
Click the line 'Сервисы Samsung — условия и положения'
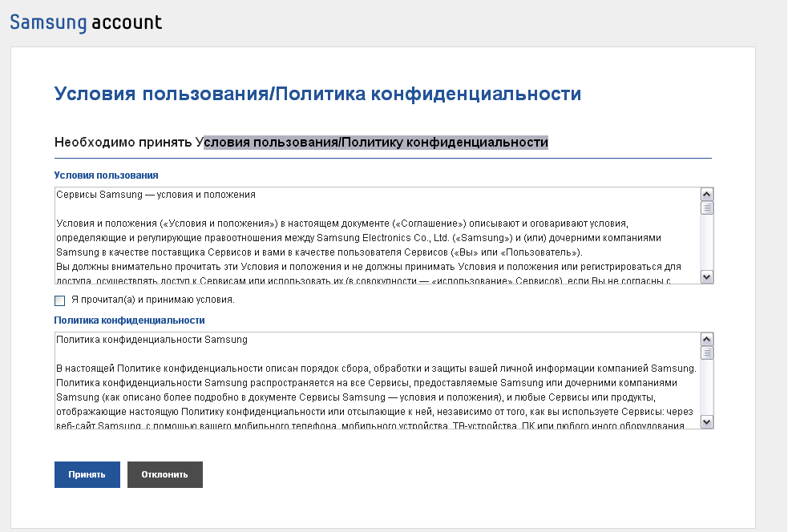point(156,195)
